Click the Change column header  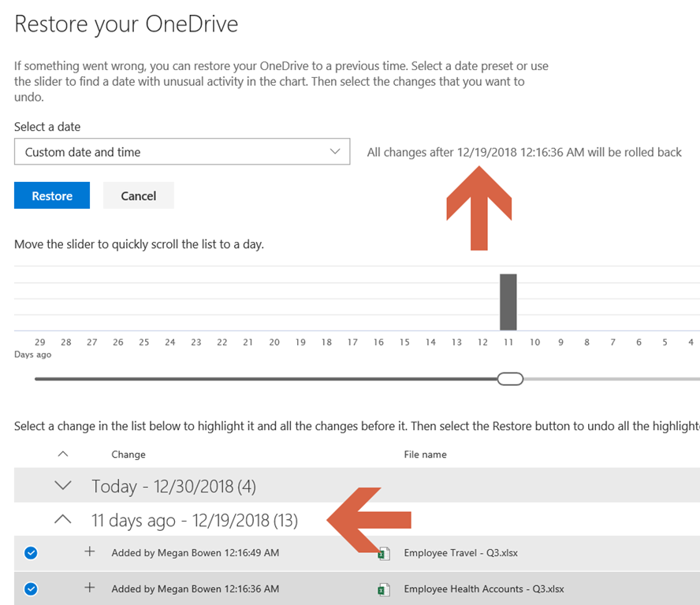(x=128, y=455)
